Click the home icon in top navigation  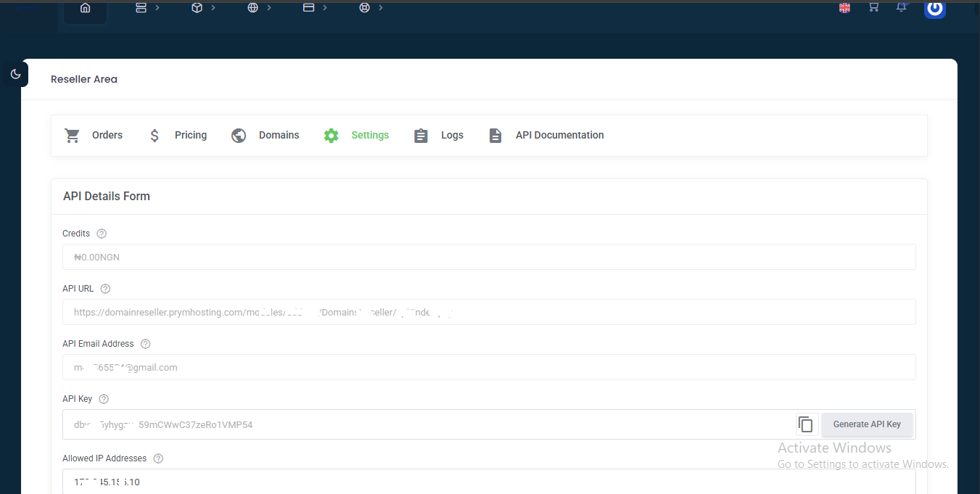pyautogui.click(x=85, y=9)
